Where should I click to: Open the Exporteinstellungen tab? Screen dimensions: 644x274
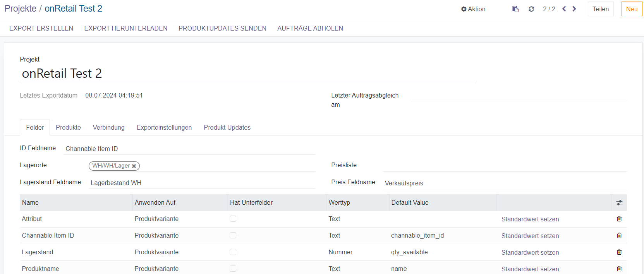164,127
